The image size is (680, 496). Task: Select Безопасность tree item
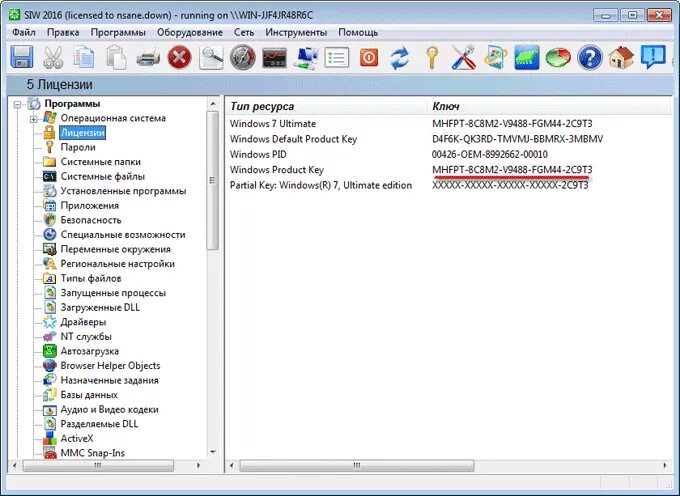(x=91, y=220)
